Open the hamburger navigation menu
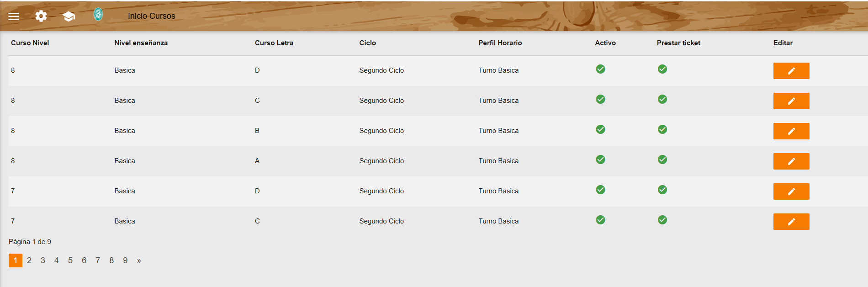The height and width of the screenshot is (287, 868). pos(14,16)
